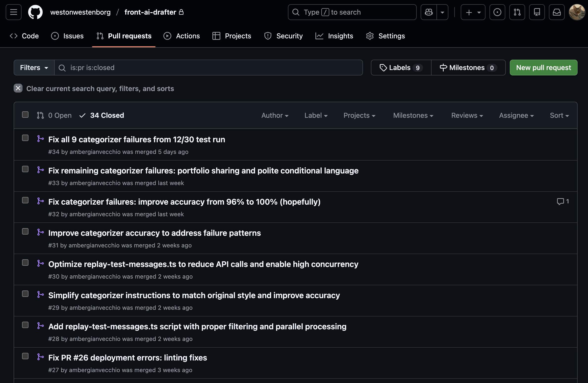Click the pull requests shortcut icon in header
Screen dimensions: 588x383
[x=517, y=12]
